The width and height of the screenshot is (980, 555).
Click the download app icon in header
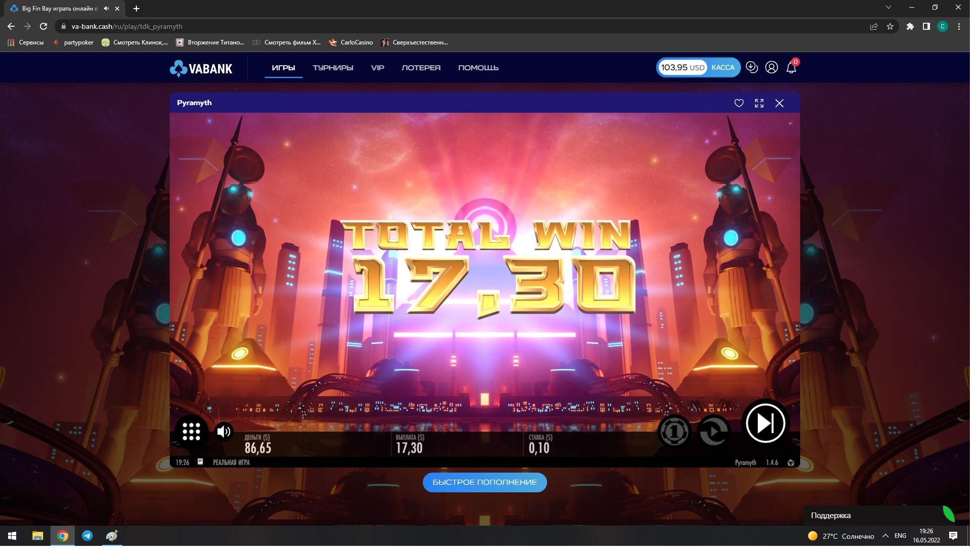[x=752, y=67]
